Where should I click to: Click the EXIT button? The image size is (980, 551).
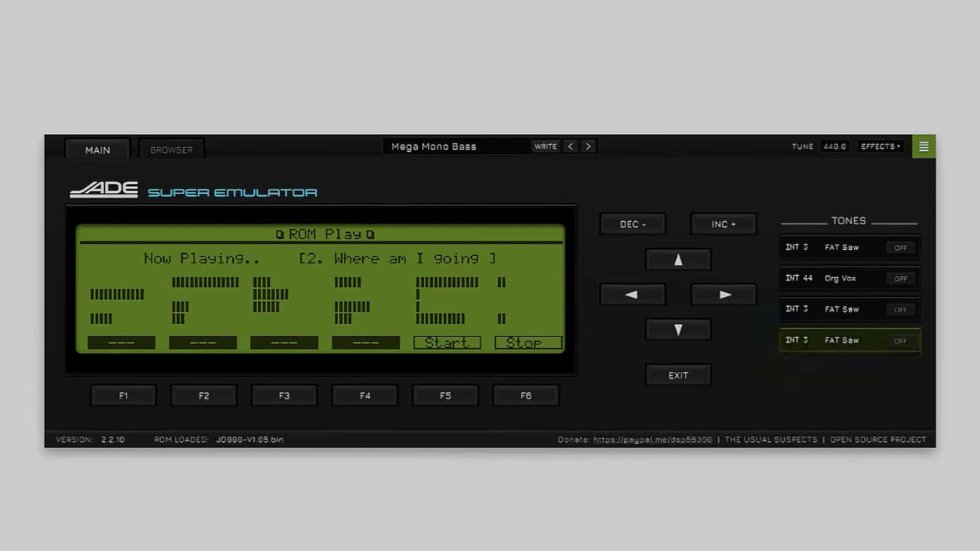click(678, 375)
